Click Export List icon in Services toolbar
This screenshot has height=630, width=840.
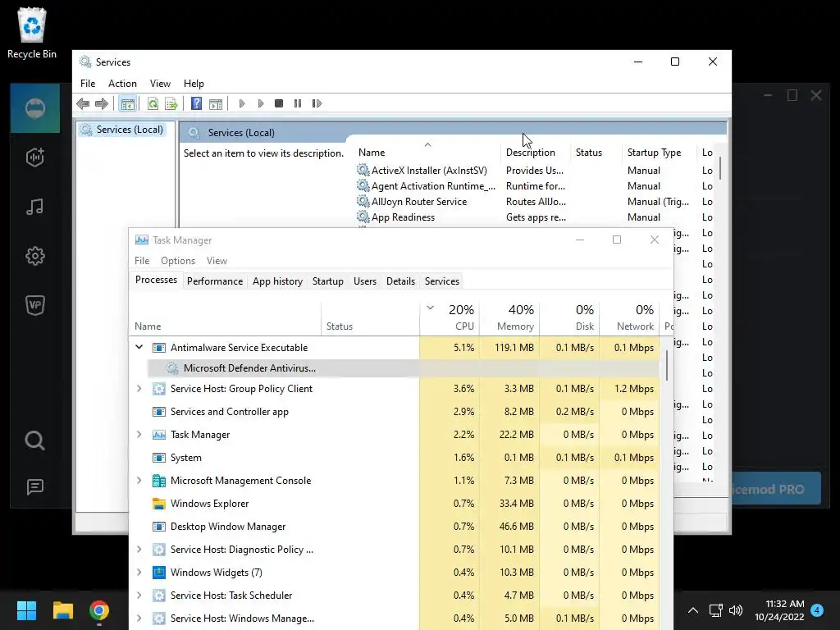[x=171, y=103]
